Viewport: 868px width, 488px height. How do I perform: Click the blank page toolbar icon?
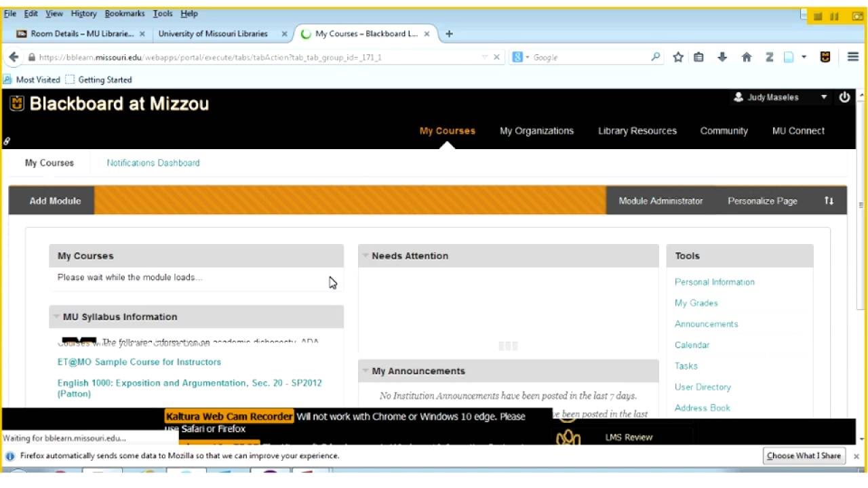789,58
